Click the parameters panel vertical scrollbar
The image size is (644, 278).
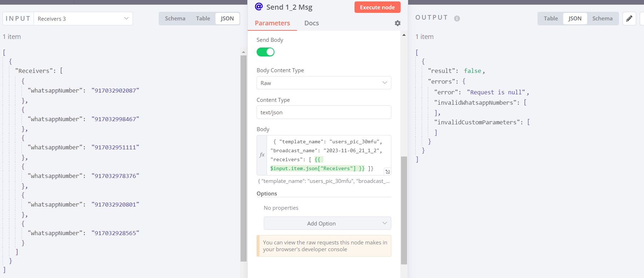[x=404, y=210]
